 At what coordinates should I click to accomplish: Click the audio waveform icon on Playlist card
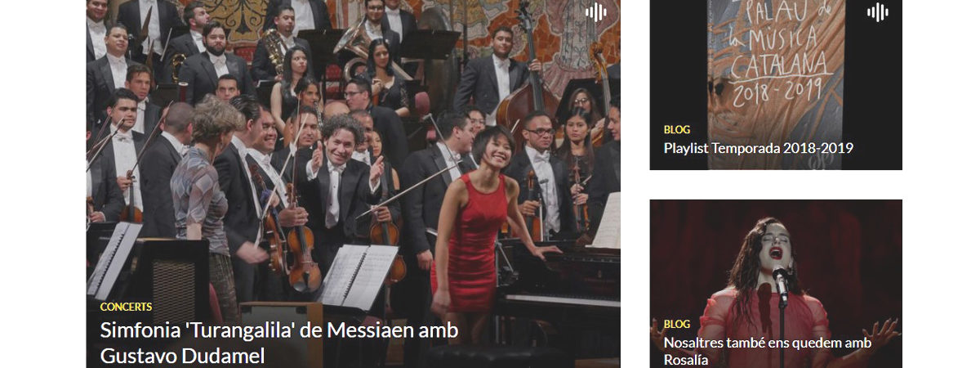pos(878,12)
